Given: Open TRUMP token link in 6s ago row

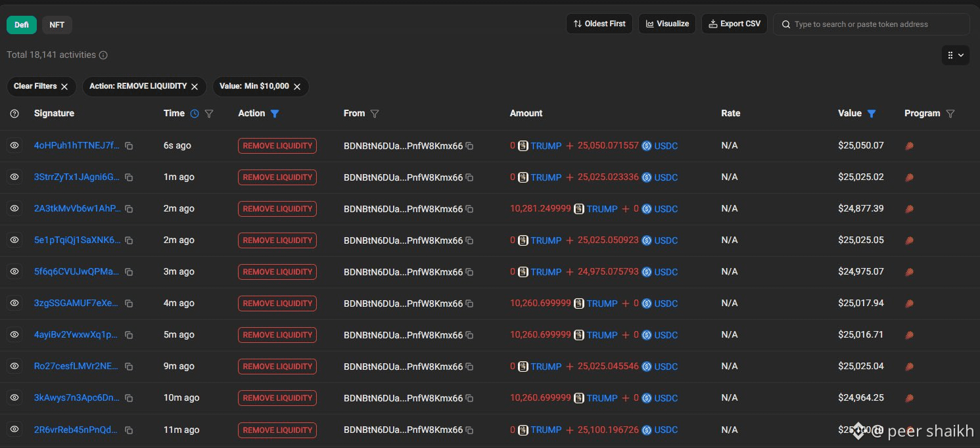Looking at the screenshot, I should coord(546,146).
